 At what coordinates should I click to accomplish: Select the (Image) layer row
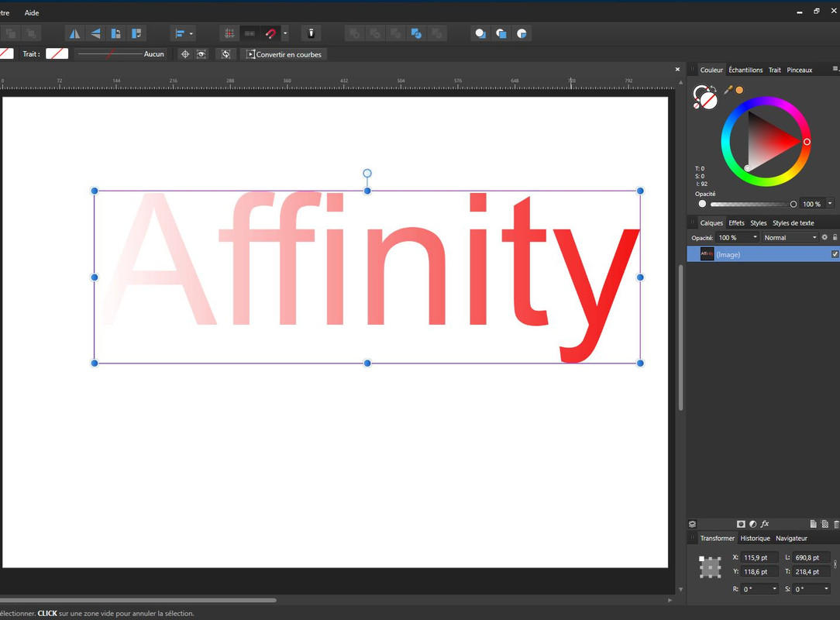pyautogui.click(x=763, y=254)
